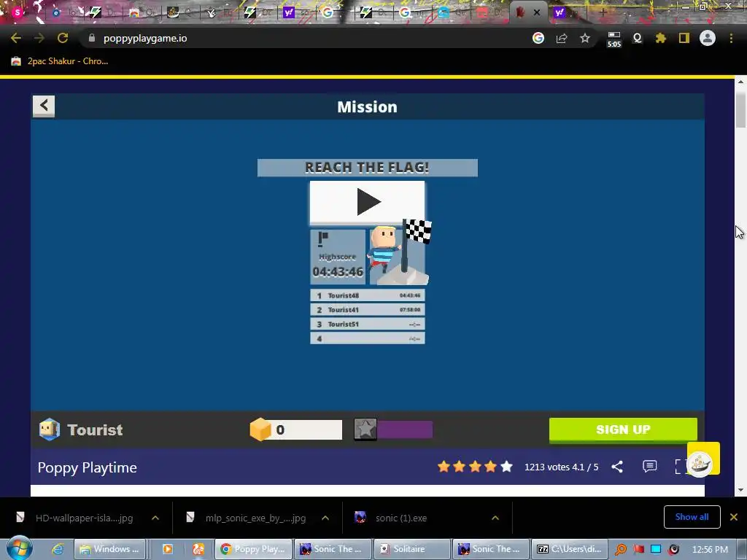747x560 pixels.
Task: Rate the game with the first star
Action: [444, 467]
